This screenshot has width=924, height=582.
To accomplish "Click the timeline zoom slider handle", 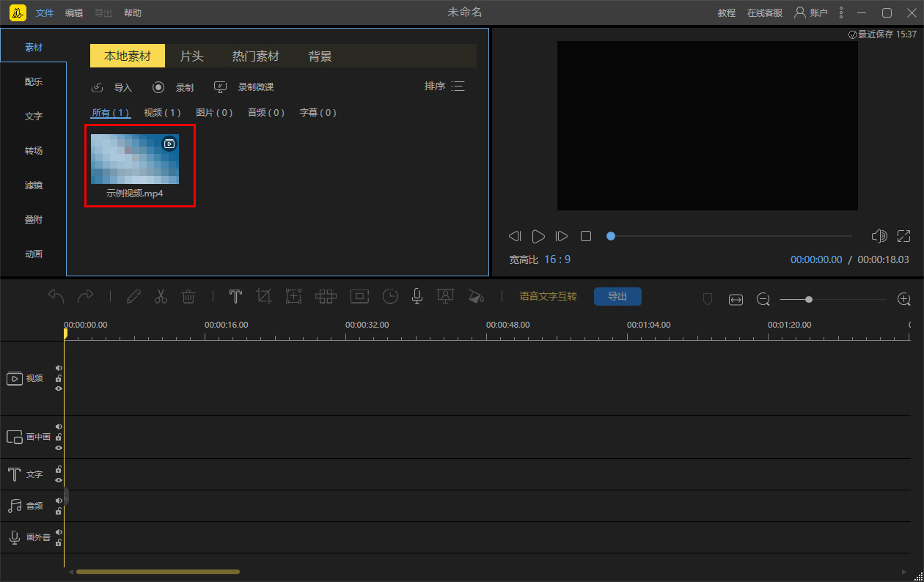I will [x=808, y=299].
